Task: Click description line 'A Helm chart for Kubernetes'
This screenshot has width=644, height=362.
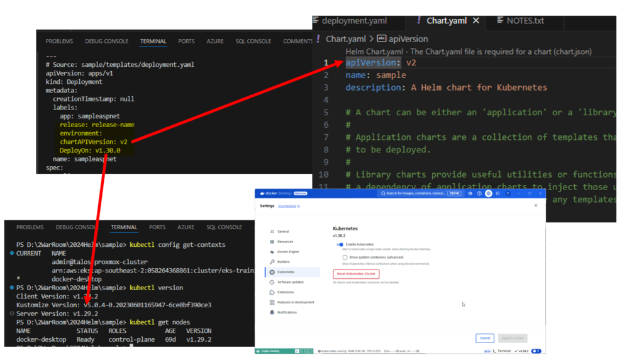Action: coord(446,88)
